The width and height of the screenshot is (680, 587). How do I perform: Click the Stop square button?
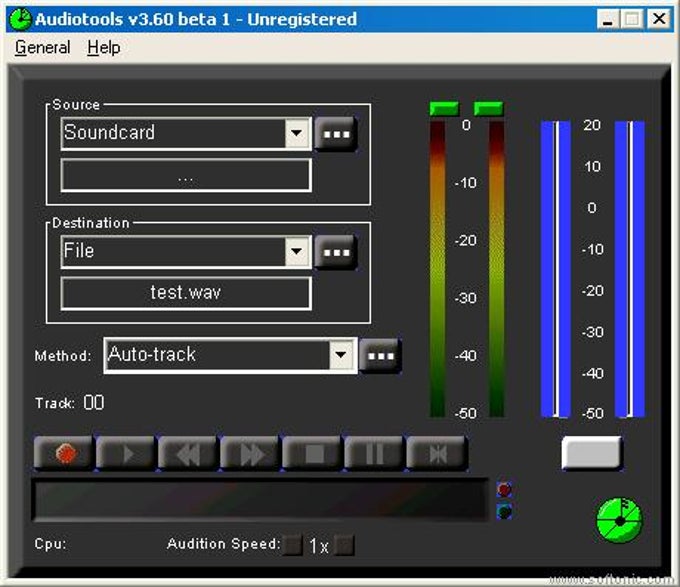(x=312, y=453)
